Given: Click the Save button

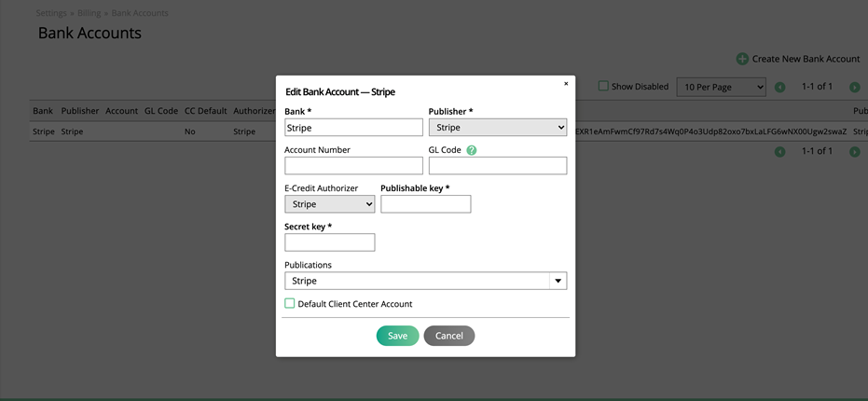Looking at the screenshot, I should coord(397,336).
